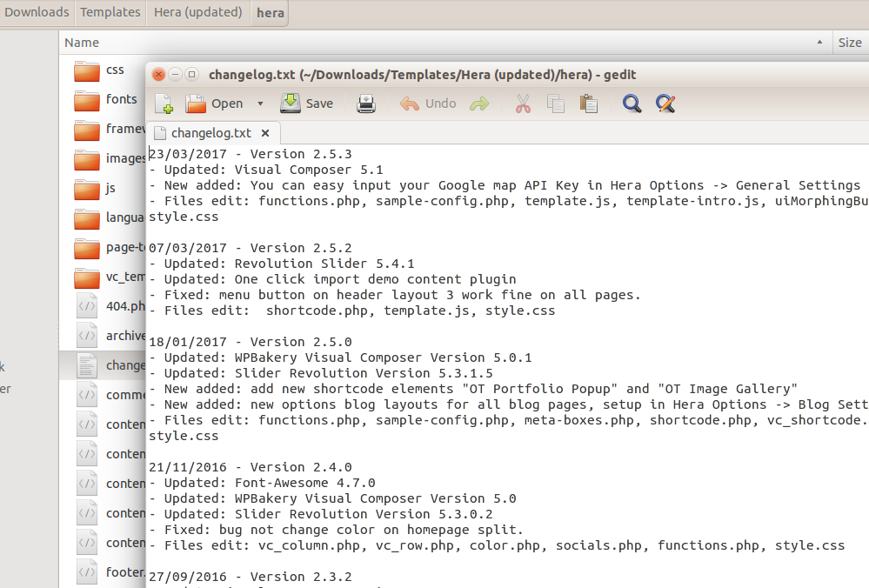Sort files by Name column header
869x588 pixels.
point(82,43)
